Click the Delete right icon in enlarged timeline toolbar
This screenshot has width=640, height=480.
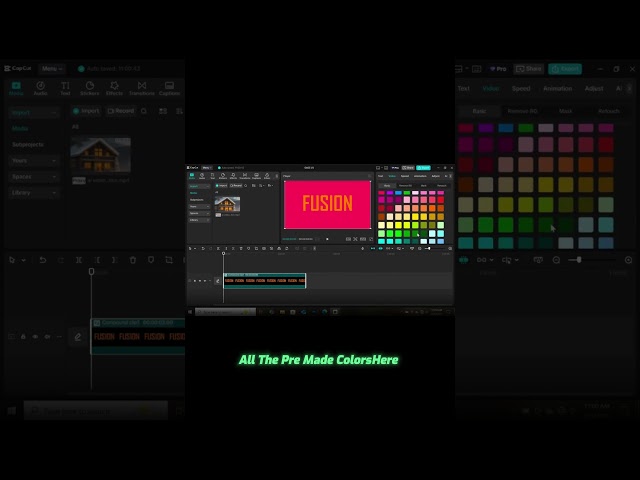[115, 260]
